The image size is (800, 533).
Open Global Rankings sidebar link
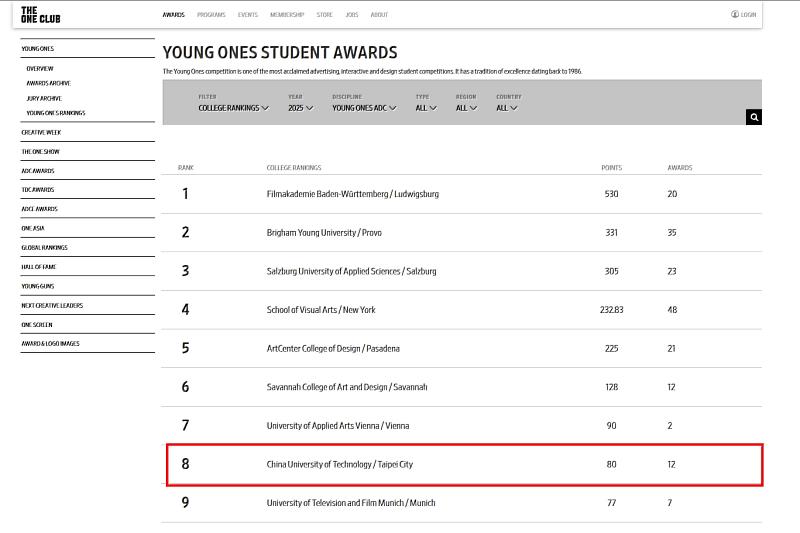pyautogui.click(x=44, y=248)
